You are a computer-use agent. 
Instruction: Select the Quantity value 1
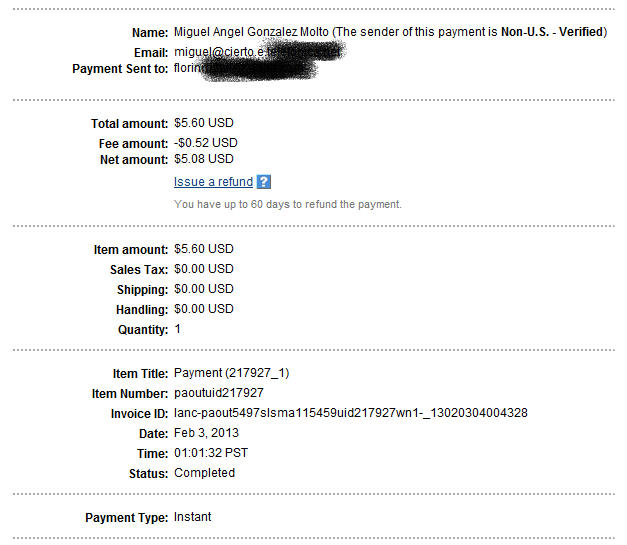pos(178,329)
